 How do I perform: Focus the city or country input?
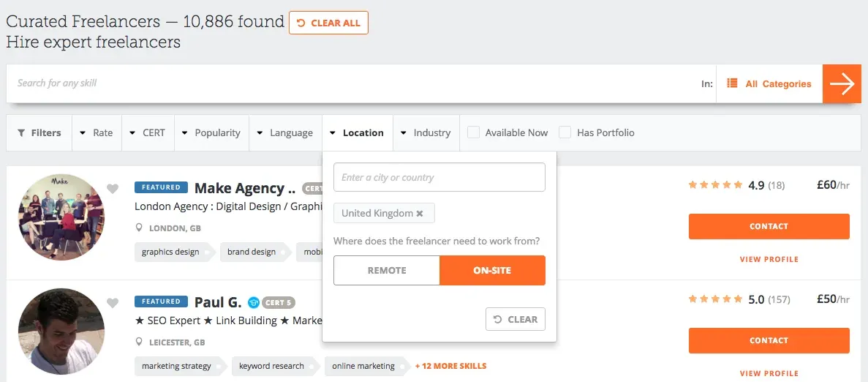tap(439, 177)
